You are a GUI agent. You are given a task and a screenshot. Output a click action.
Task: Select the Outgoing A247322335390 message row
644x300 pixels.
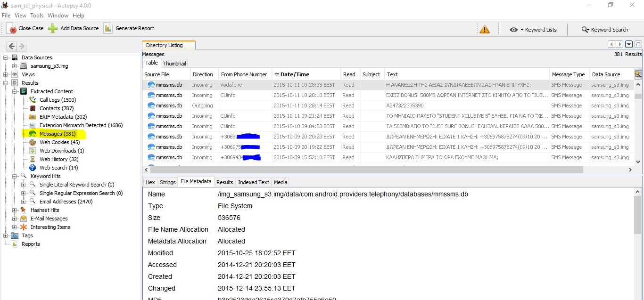point(388,105)
